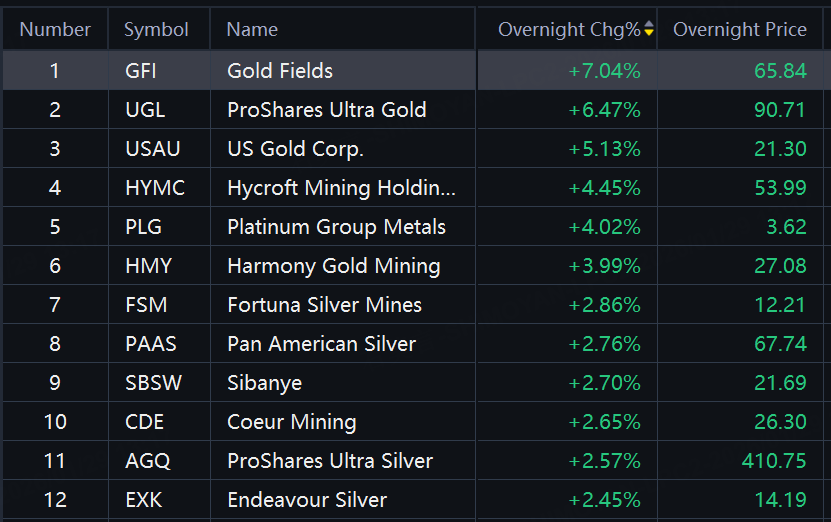Click the AGQ overnight price 410.75
Image resolution: width=831 pixels, height=522 pixels.
[x=772, y=461]
